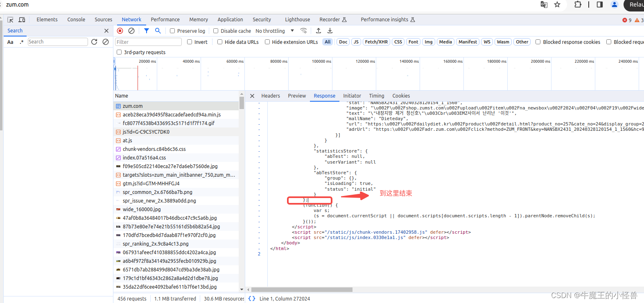Click the network Filter input field
Viewport: 644px width, 303px height.
point(148,42)
